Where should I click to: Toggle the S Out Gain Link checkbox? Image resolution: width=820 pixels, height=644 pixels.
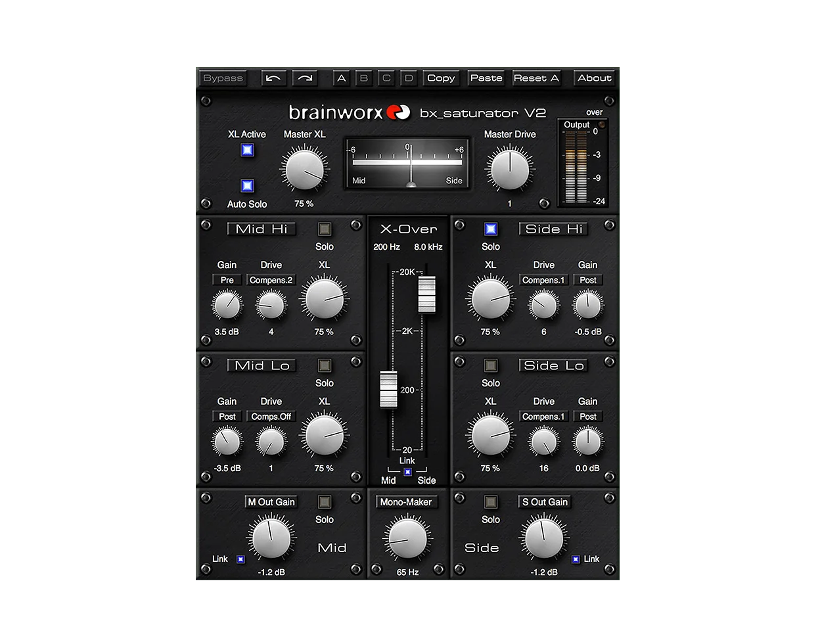[576, 559]
